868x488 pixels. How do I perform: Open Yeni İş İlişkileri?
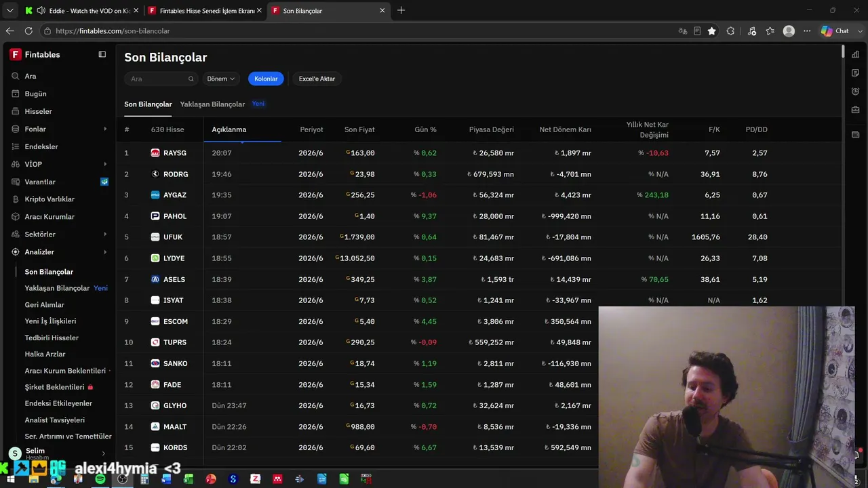pos(50,321)
